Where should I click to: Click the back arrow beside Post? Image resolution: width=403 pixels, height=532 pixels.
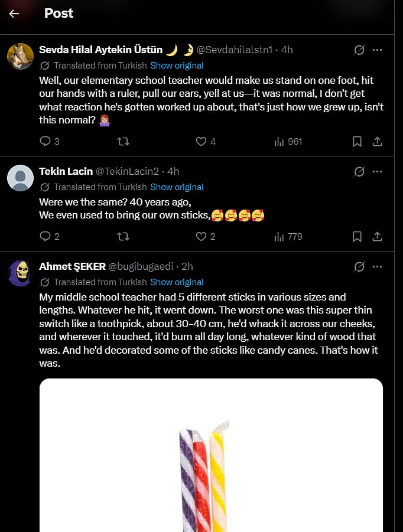point(14,14)
